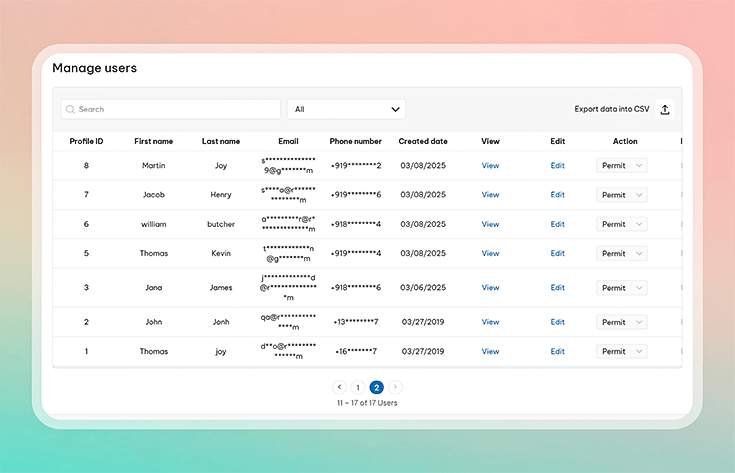Click last name cell butcher
The image size is (735, 473).
pos(221,224)
